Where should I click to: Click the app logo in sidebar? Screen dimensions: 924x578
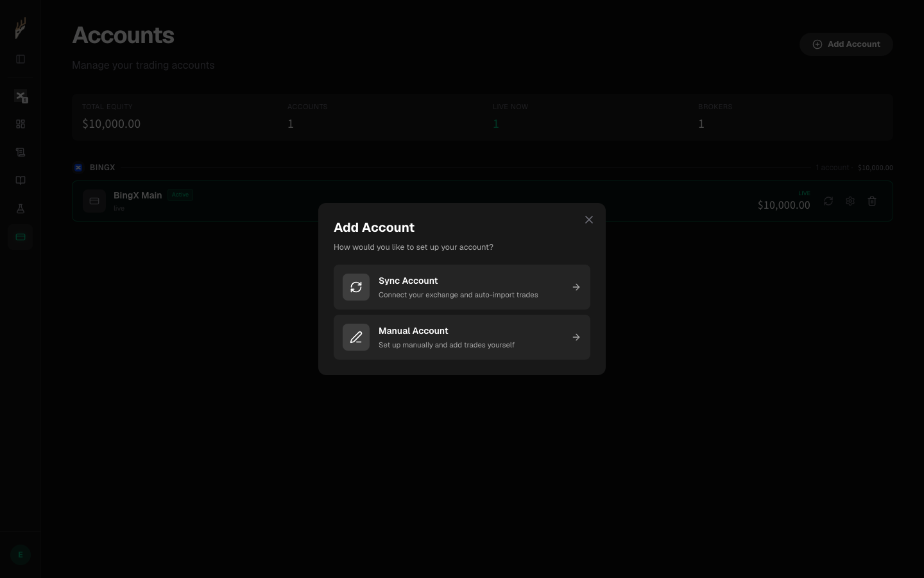[x=21, y=28]
